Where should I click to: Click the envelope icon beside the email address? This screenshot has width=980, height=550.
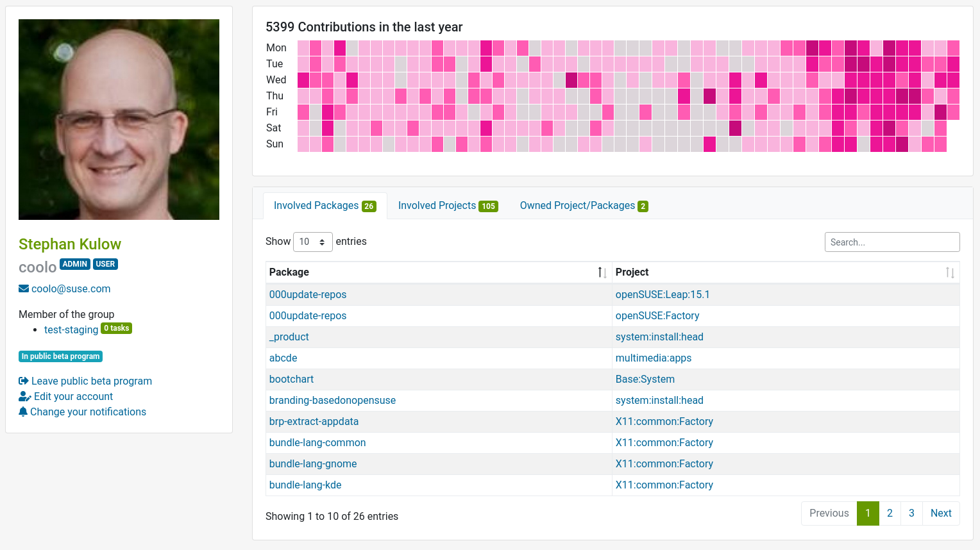pyautogui.click(x=24, y=289)
